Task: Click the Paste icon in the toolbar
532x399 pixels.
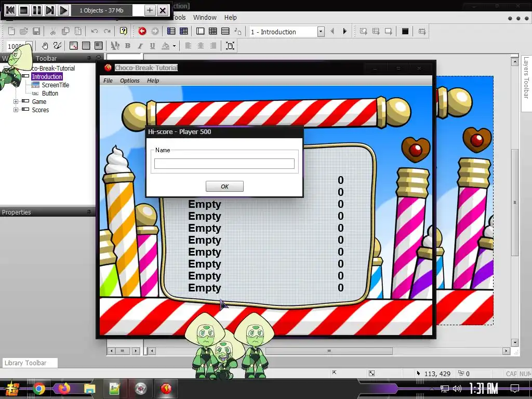Action: (x=78, y=31)
